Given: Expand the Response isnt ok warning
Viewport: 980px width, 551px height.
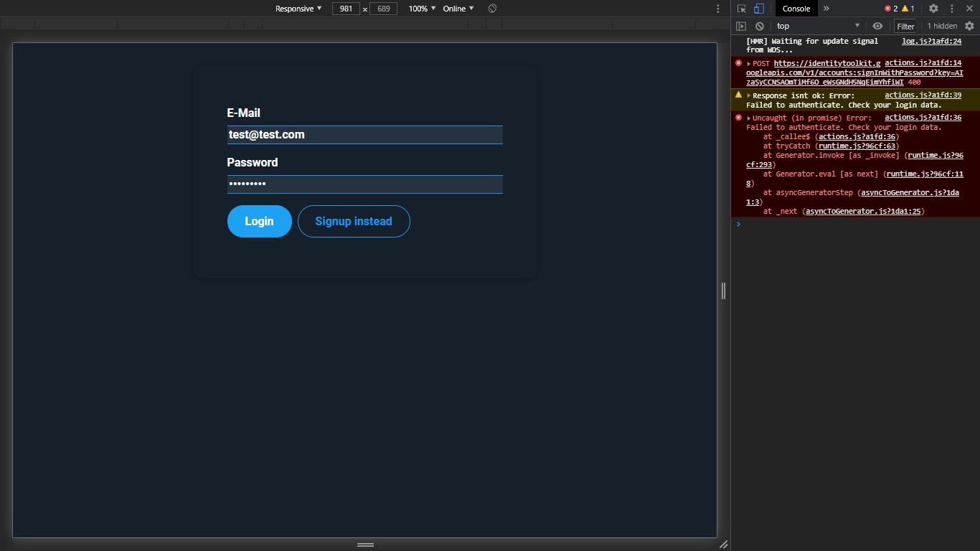Looking at the screenshot, I should pyautogui.click(x=749, y=95).
